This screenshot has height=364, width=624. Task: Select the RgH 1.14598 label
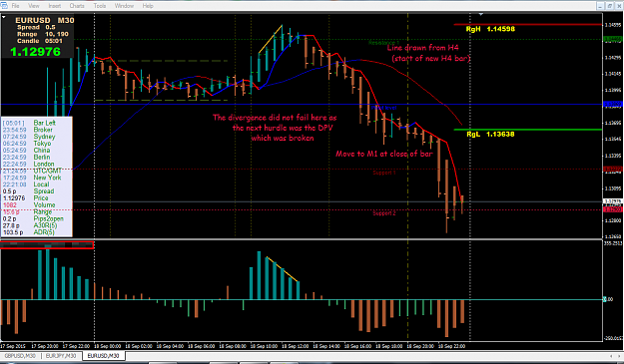pyautogui.click(x=490, y=29)
